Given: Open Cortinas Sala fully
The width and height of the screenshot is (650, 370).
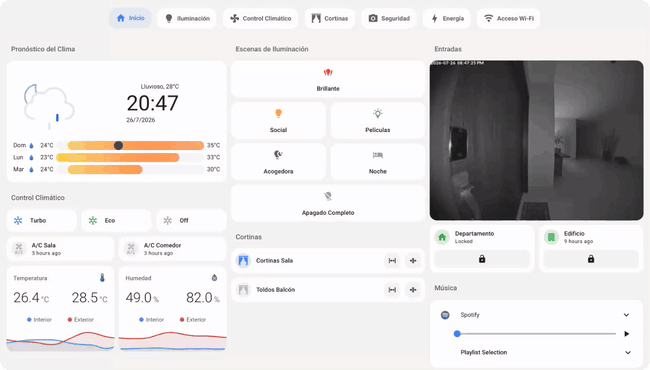Looking at the screenshot, I should pyautogui.click(x=392, y=261).
